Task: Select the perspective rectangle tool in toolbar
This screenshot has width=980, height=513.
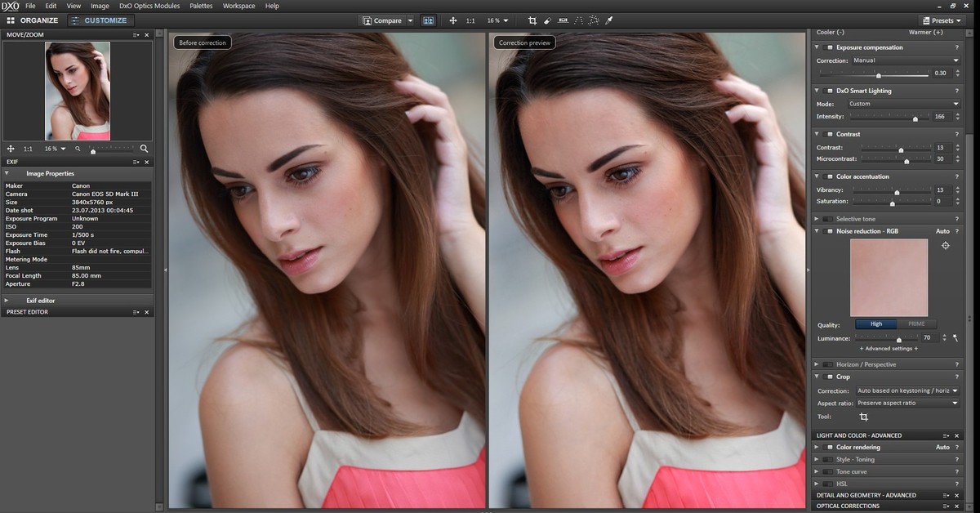Action: pos(594,20)
